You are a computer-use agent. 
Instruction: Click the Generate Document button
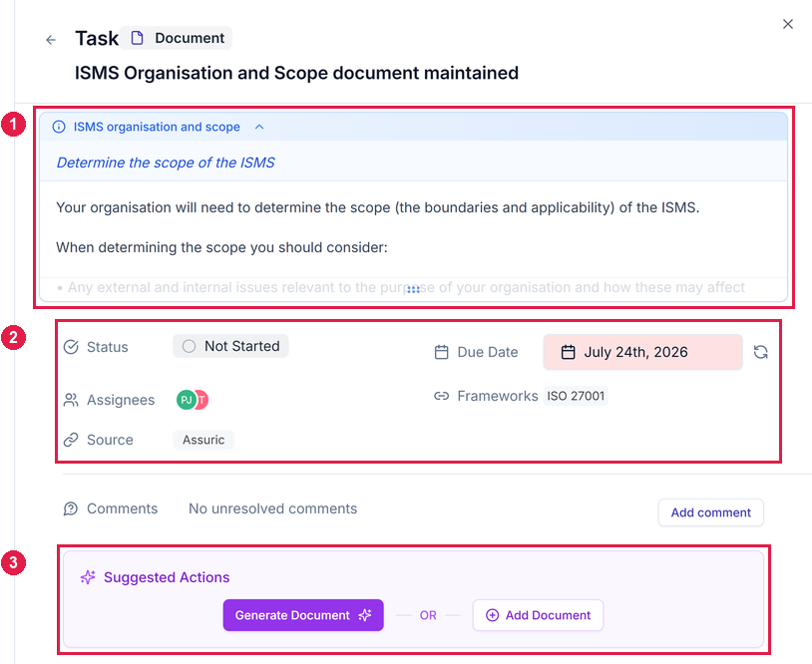click(x=303, y=615)
